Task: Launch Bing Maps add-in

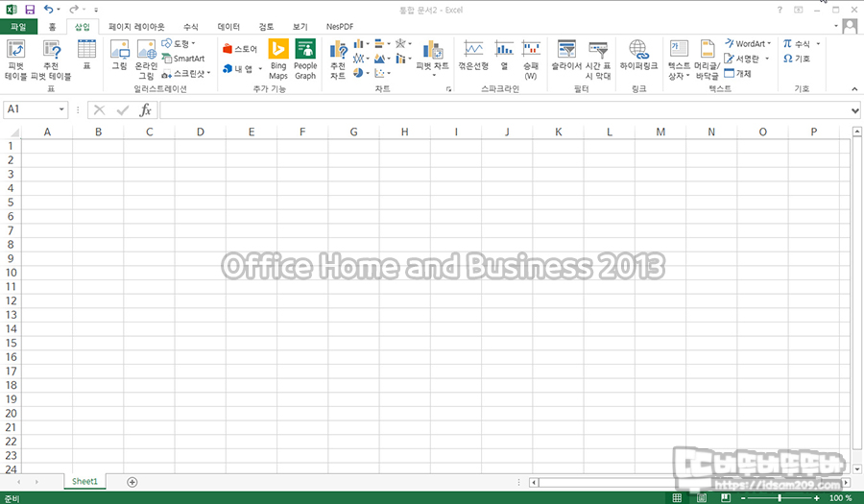Action: (x=278, y=60)
